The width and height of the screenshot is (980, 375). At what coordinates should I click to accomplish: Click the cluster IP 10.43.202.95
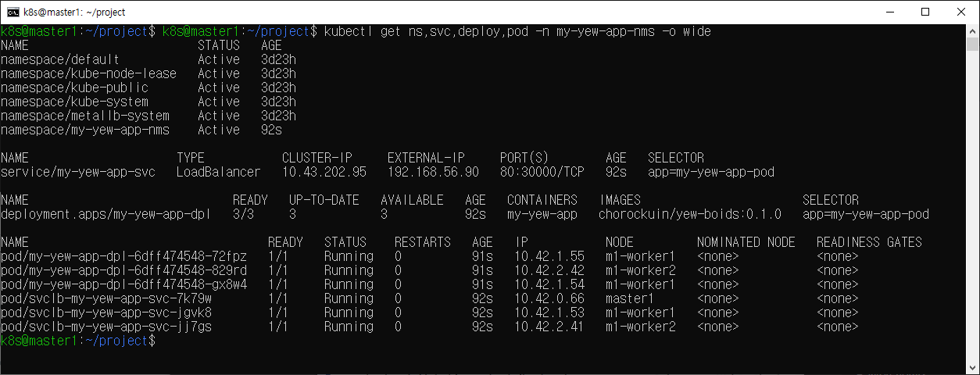pos(324,172)
